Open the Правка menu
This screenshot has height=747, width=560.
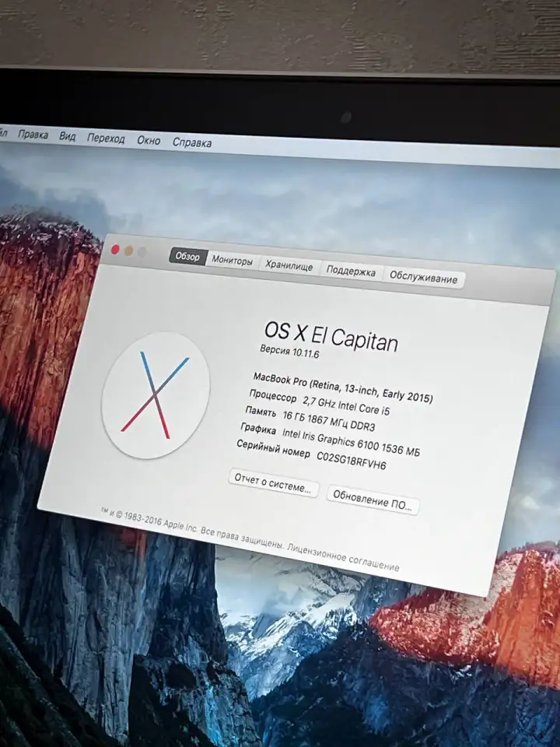tap(33, 135)
